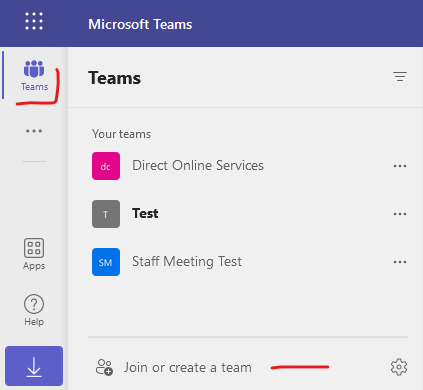Select the Test team

tap(145, 213)
